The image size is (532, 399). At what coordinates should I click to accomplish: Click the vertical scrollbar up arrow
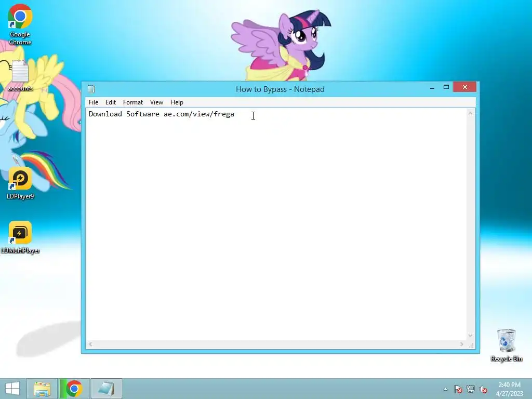pyautogui.click(x=470, y=114)
